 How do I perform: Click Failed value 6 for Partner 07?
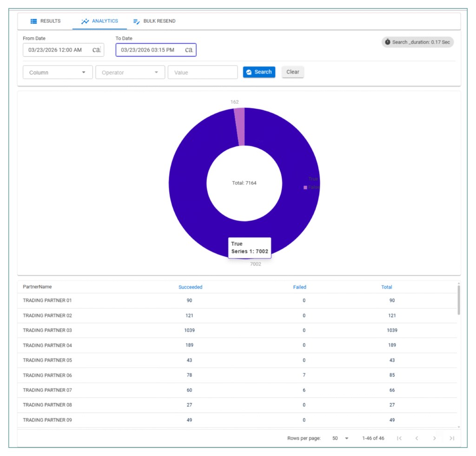[304, 390]
